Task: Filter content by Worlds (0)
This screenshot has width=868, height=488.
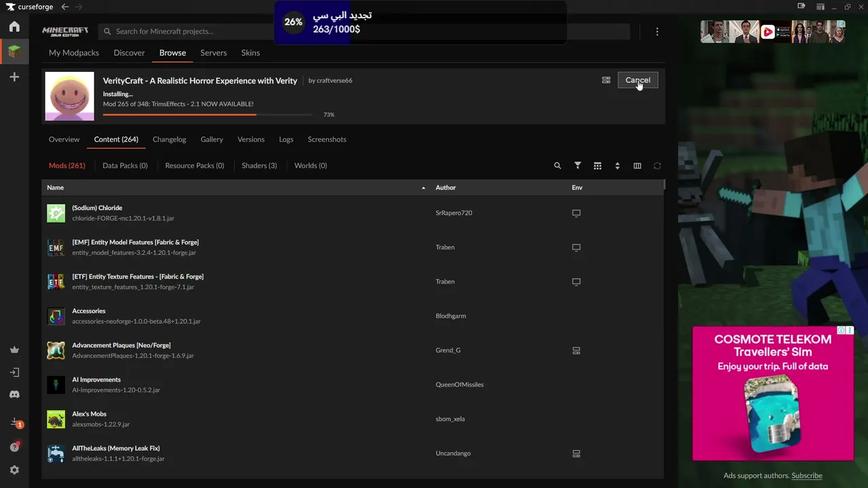Action: 311,165
